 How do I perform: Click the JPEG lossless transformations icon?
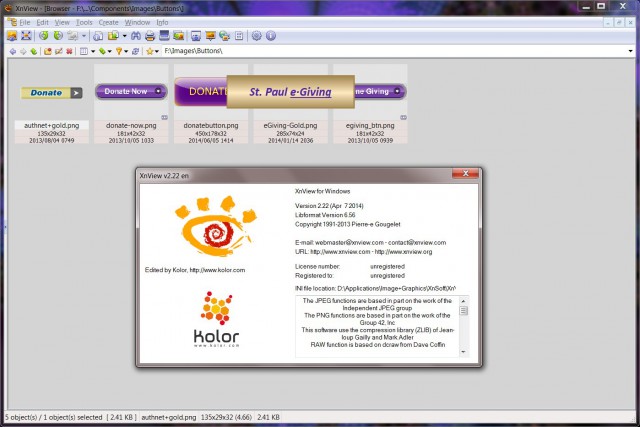click(73, 36)
